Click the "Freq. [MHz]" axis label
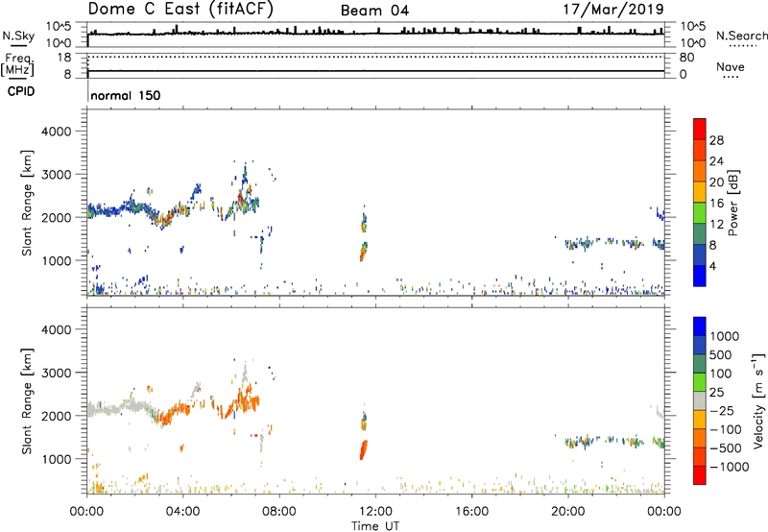Screen dimensions: 768x532 click(17, 65)
